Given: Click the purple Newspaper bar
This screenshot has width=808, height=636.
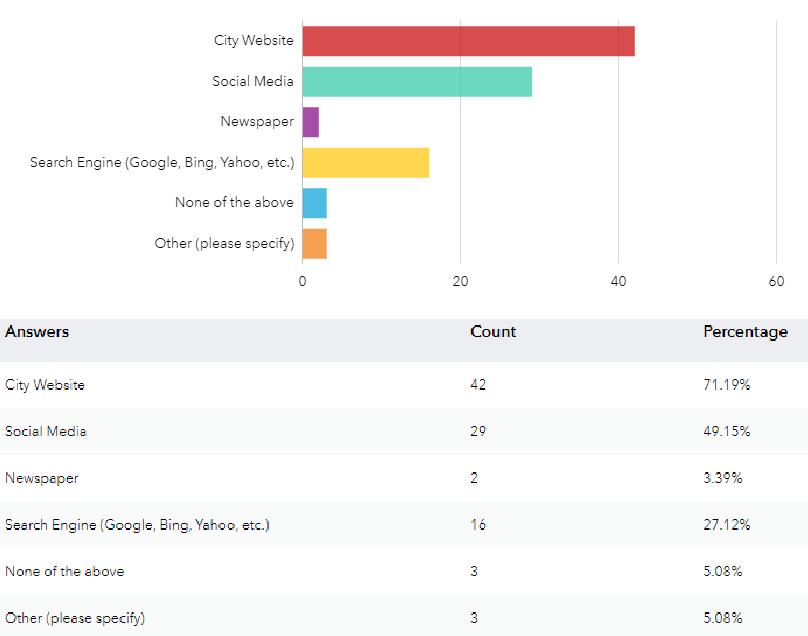Looking at the screenshot, I should [x=311, y=122].
